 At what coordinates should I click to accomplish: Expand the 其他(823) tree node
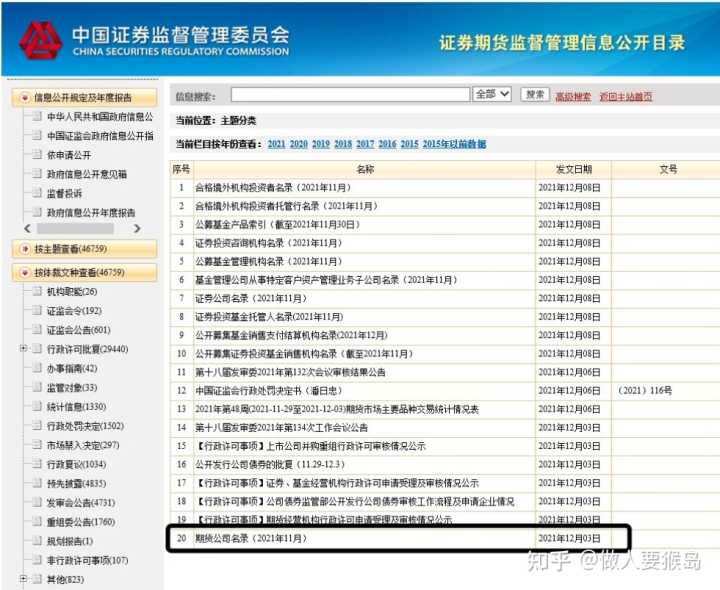tap(23, 579)
